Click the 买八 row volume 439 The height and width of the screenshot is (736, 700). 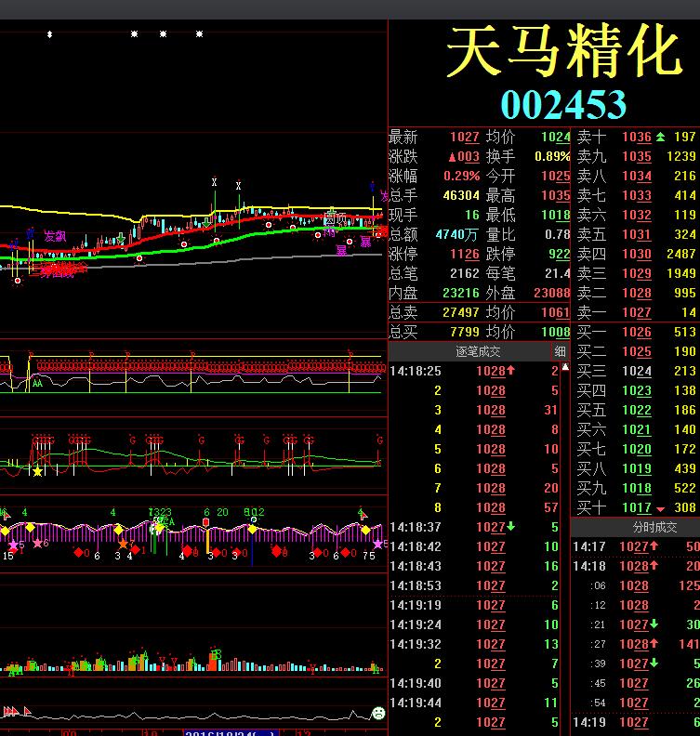[x=685, y=468]
